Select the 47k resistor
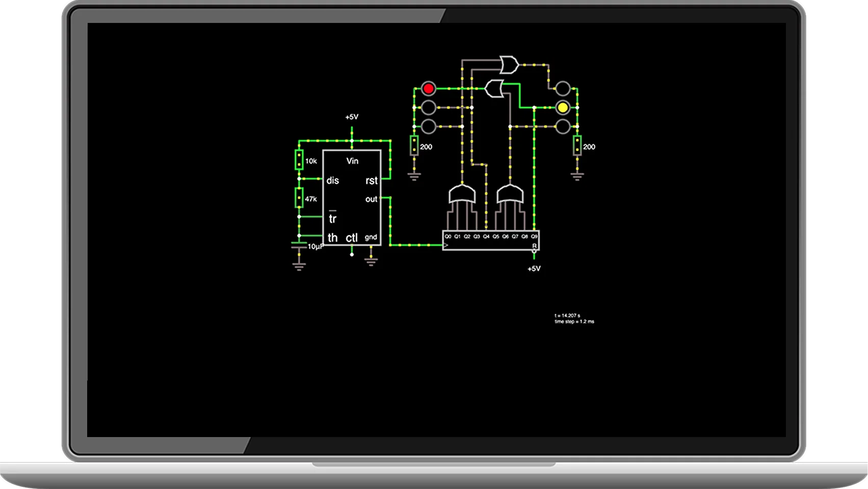Image resolution: width=868 pixels, height=489 pixels. [299, 198]
